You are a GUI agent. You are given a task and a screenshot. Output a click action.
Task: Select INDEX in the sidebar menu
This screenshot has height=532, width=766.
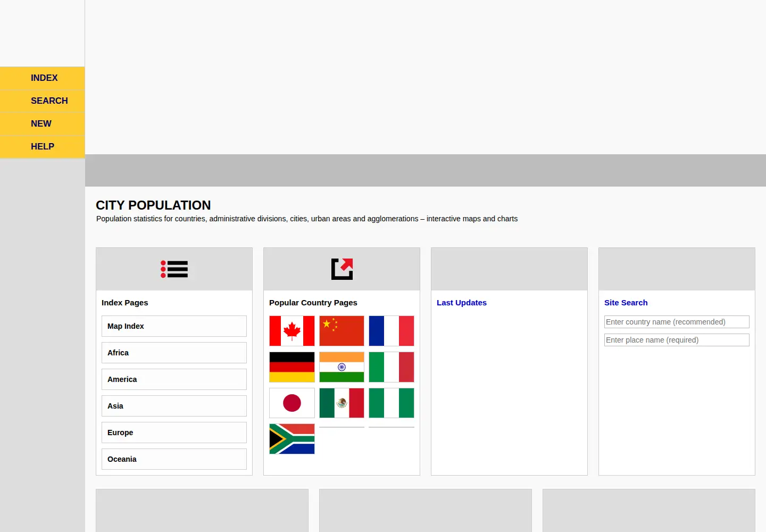coord(43,78)
